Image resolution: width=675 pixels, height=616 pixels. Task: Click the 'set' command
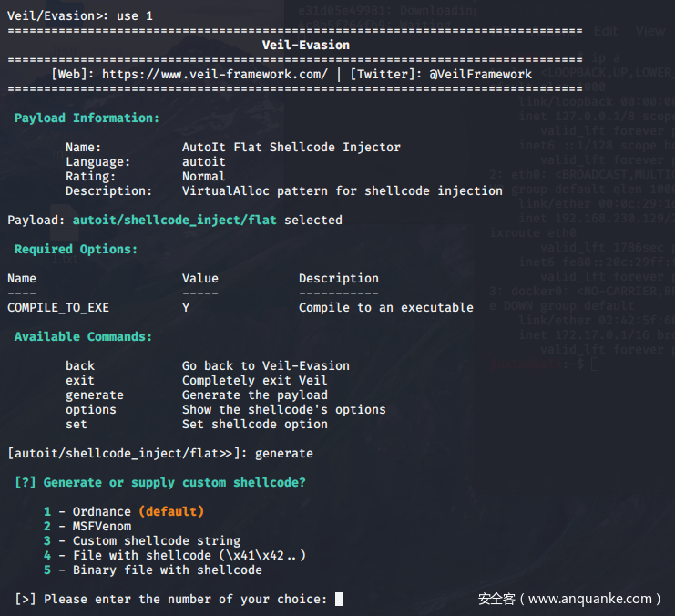[x=77, y=425]
